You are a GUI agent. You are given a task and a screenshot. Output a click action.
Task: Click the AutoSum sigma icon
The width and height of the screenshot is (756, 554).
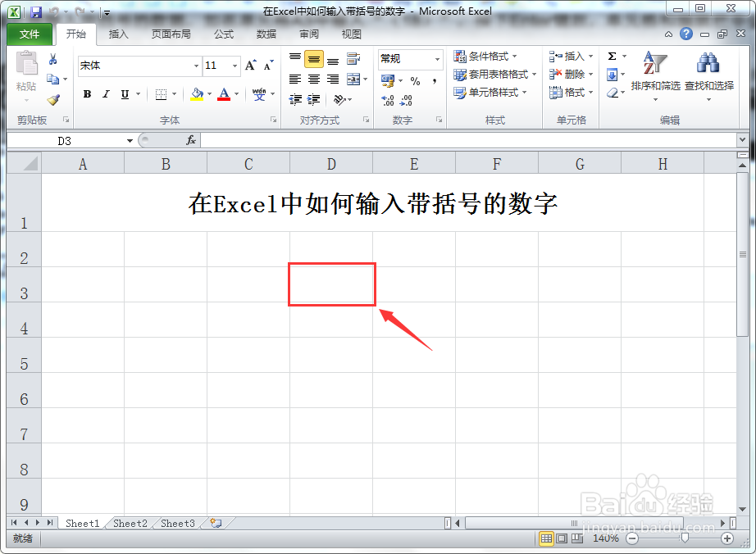[x=613, y=57]
